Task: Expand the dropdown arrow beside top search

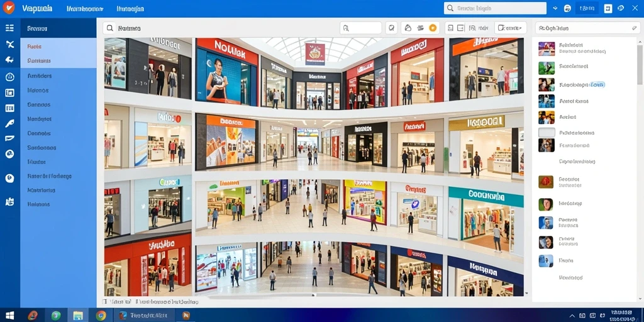Action: pos(555,8)
